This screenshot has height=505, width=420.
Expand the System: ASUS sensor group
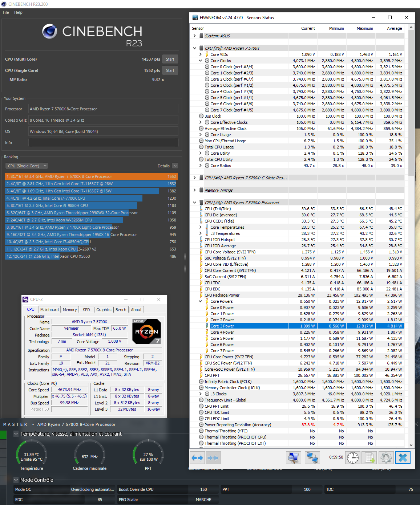195,36
